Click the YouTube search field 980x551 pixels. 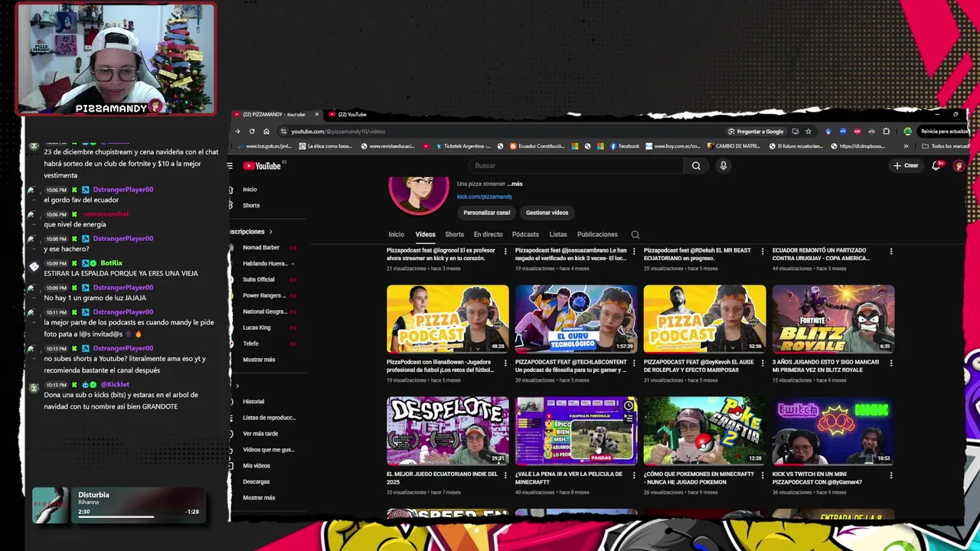[x=575, y=165]
